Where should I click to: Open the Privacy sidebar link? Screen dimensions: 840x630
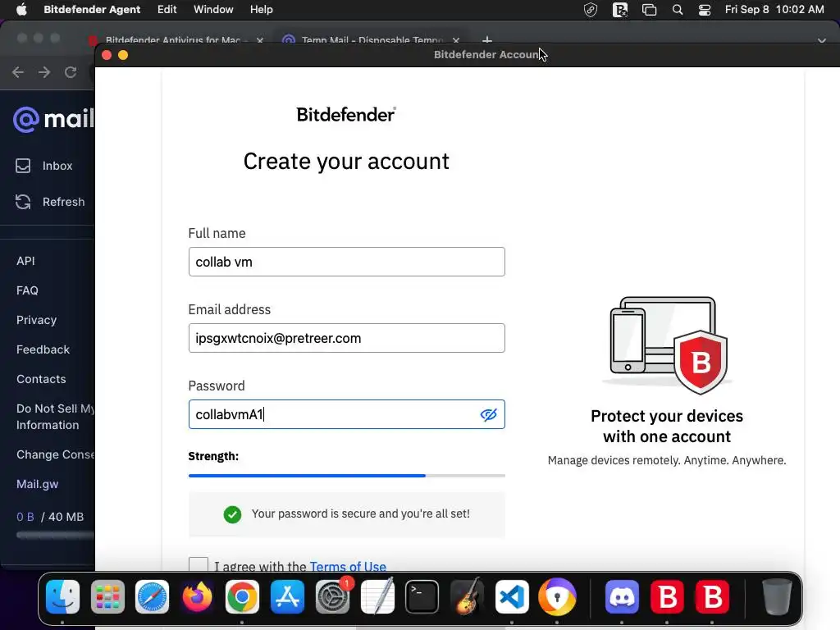point(36,320)
